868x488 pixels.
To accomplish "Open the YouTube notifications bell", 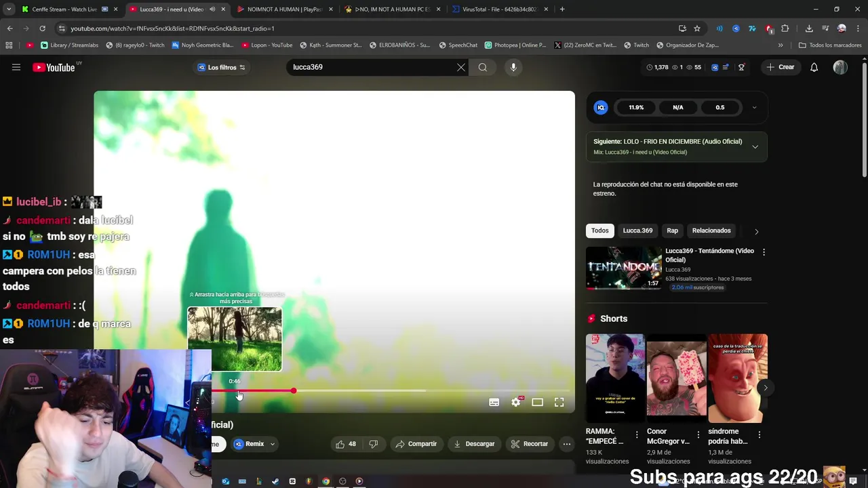I will [x=814, y=67].
